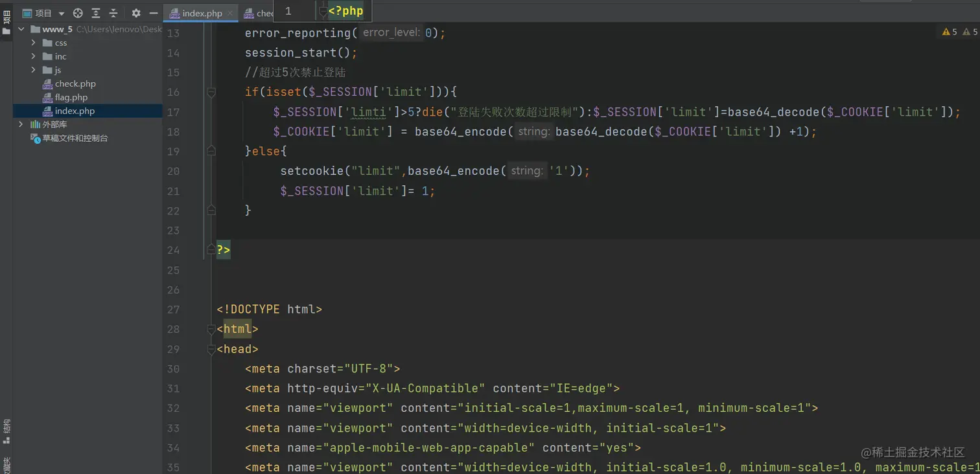Switch to index.php editor tab

(202, 13)
